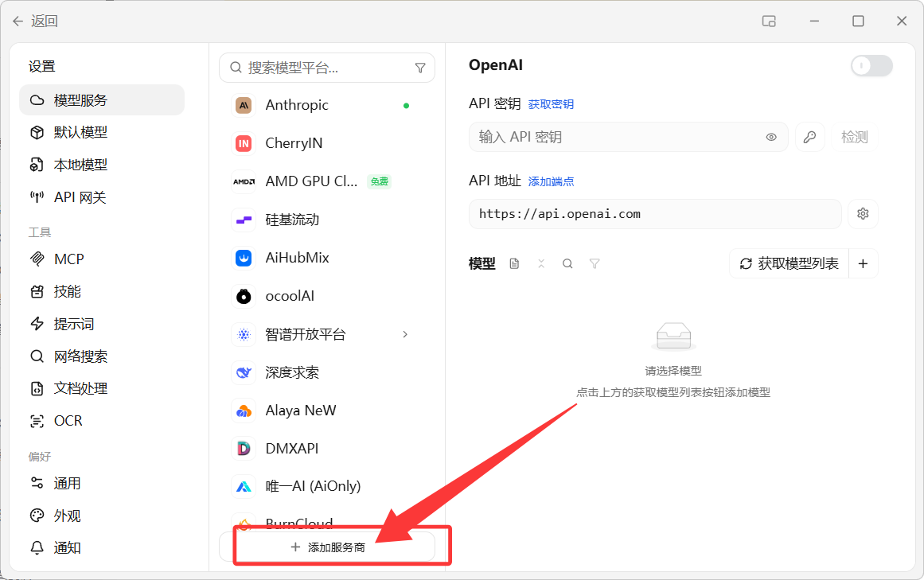Select the Alaya NeW provider
924x580 pixels.
326,411
